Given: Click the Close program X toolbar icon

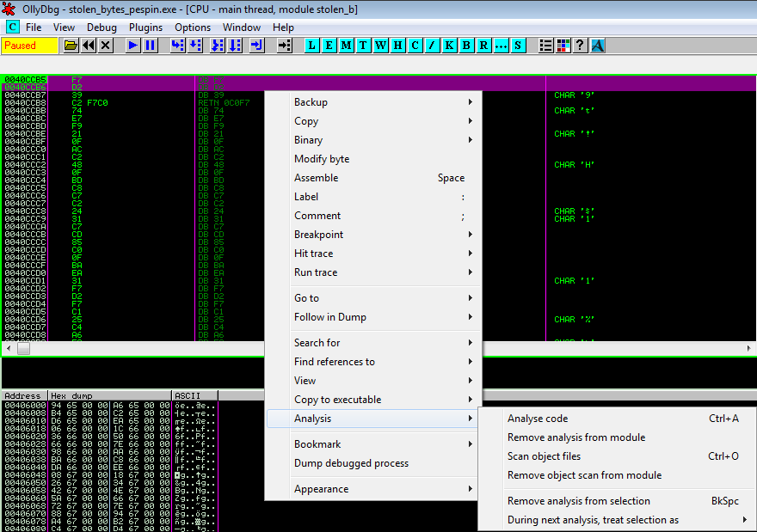Looking at the screenshot, I should (x=106, y=46).
